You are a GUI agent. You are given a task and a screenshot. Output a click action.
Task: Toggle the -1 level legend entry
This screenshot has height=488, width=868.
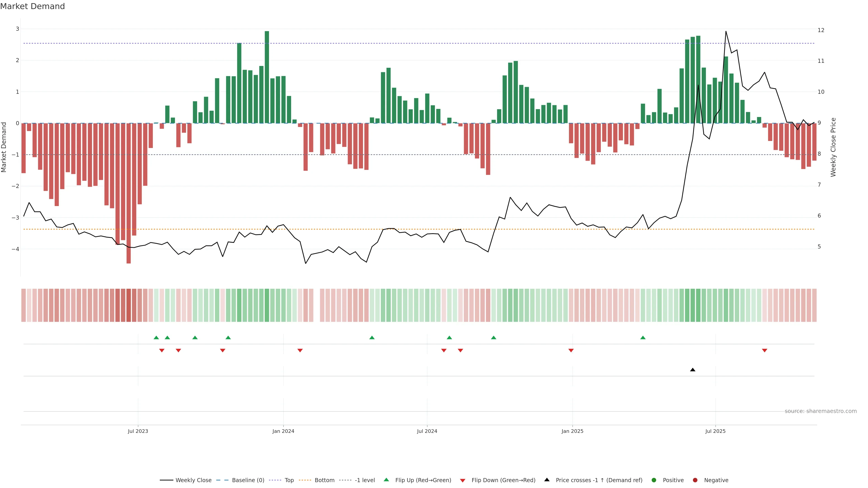point(365,480)
